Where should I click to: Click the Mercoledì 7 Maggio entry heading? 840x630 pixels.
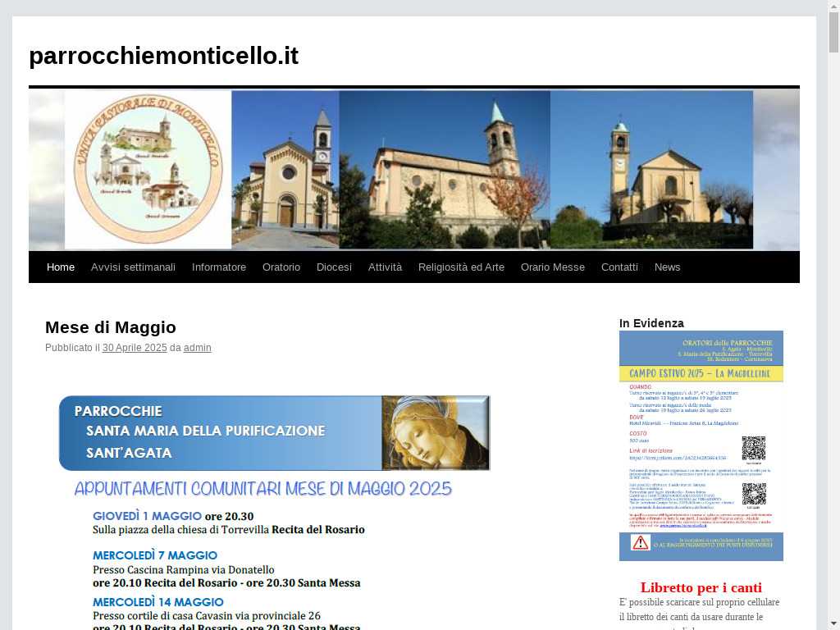pyautogui.click(x=155, y=555)
